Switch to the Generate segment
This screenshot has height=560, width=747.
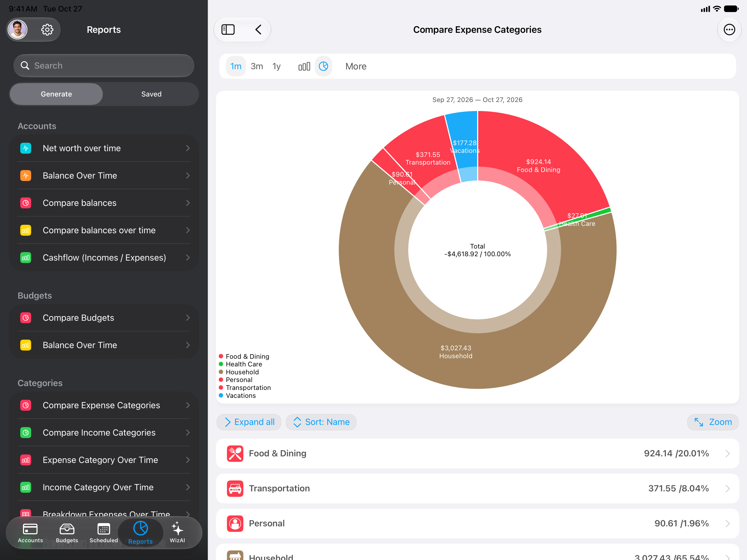point(56,94)
